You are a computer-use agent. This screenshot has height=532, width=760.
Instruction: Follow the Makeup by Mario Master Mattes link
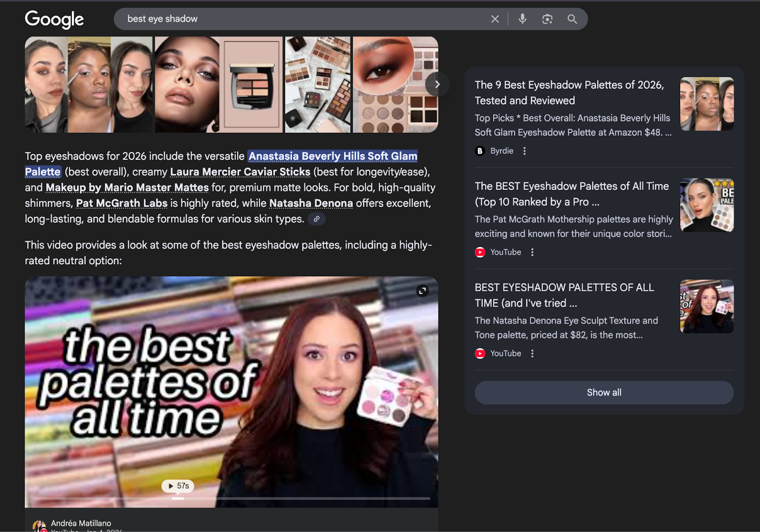click(x=127, y=187)
